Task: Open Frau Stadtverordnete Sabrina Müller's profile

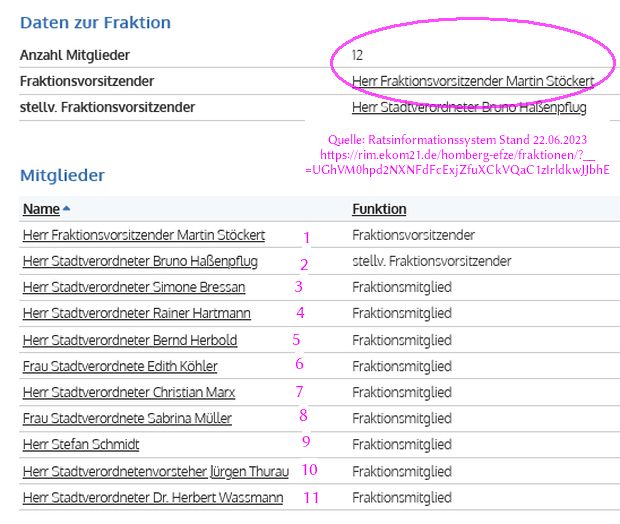Action: click(127, 418)
